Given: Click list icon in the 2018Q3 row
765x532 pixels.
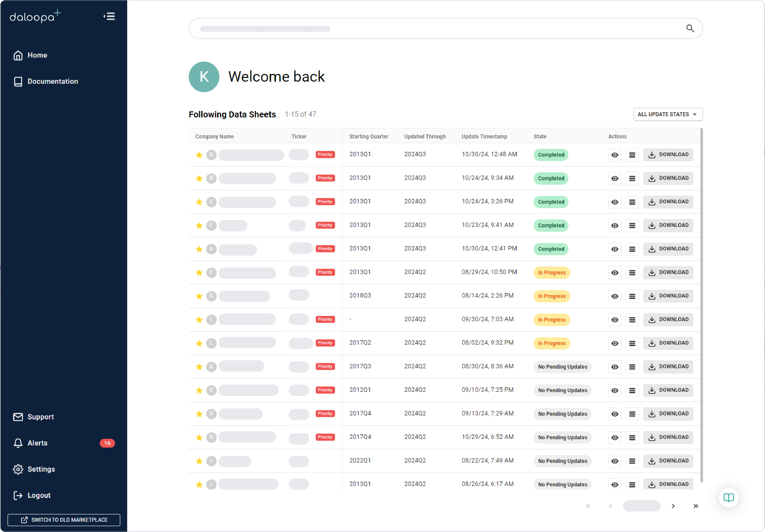Looking at the screenshot, I should tap(632, 296).
